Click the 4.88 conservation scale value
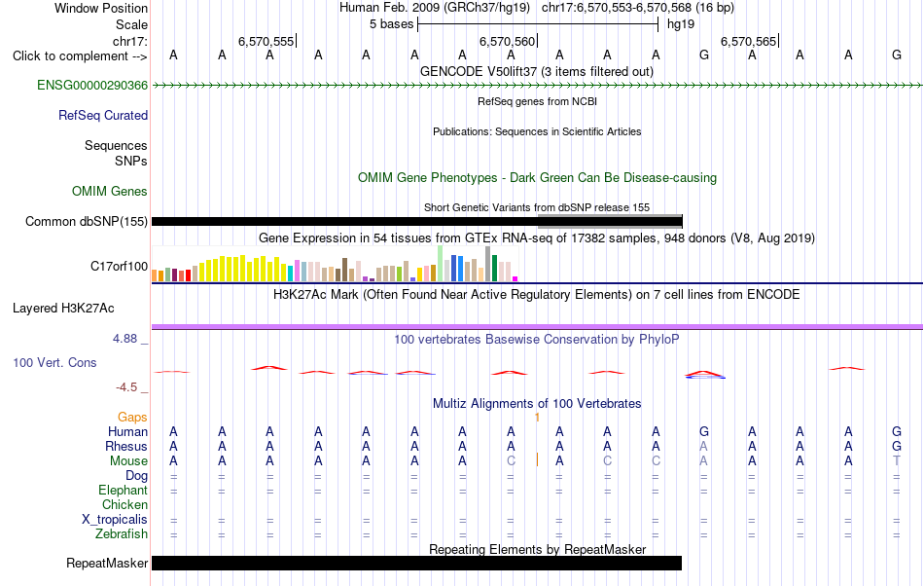This screenshot has height=586, width=924. point(124,339)
